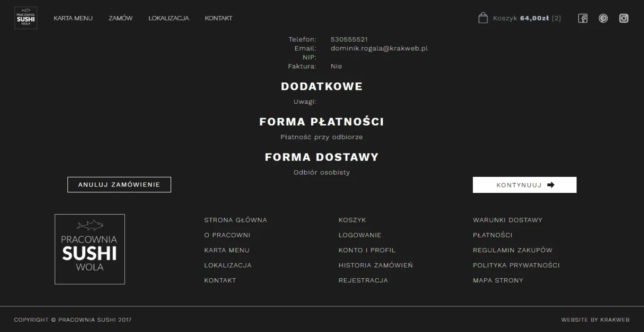Open the Historia Zamówień footer link
This screenshot has width=644, height=332.
376,265
